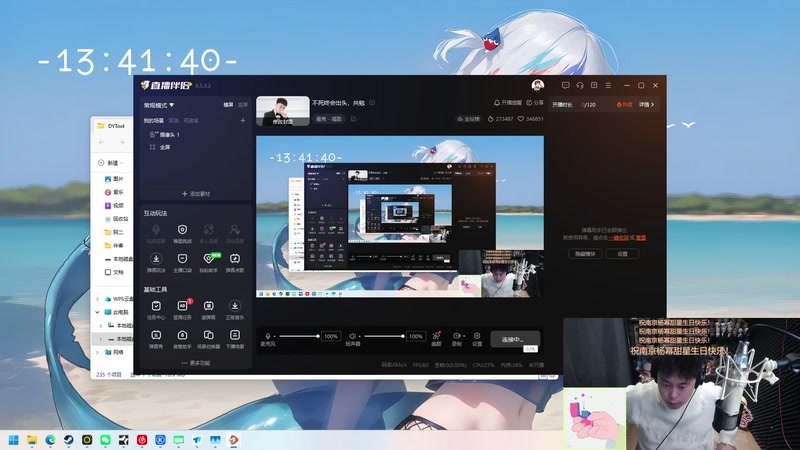Edit the stream category tag icon
The image size is (800, 450).
tap(353, 119)
